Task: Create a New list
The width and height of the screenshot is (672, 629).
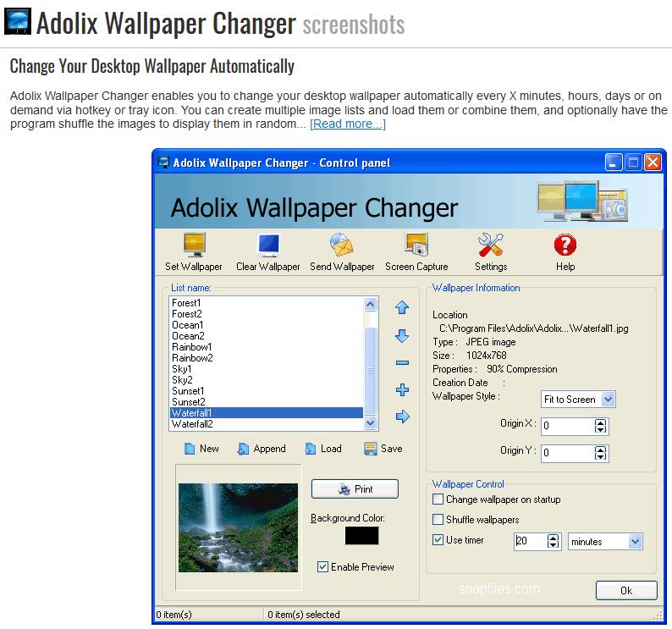Action: pos(201,449)
